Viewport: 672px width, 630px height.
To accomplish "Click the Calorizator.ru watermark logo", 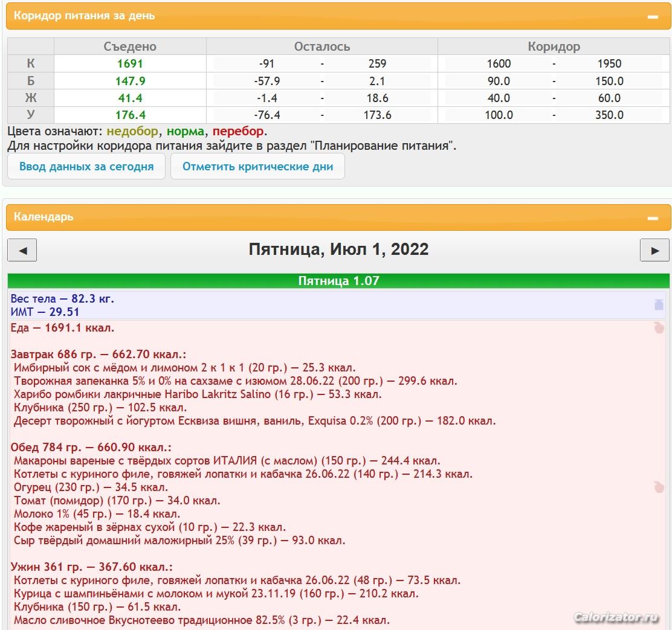I will coord(615,617).
